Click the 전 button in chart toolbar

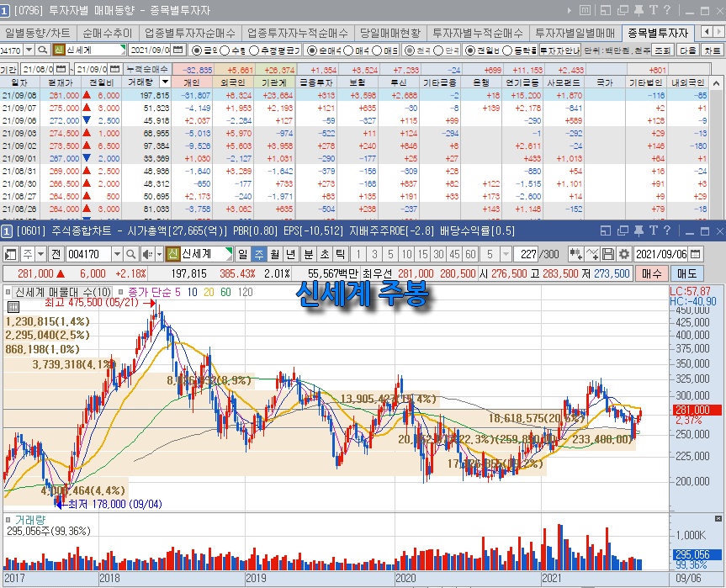coord(56,254)
